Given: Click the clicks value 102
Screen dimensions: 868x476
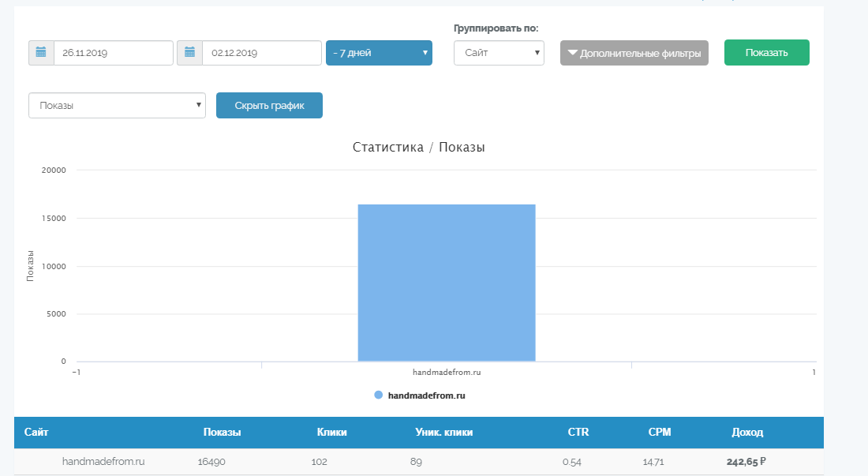Looking at the screenshot, I should tap(320, 462).
